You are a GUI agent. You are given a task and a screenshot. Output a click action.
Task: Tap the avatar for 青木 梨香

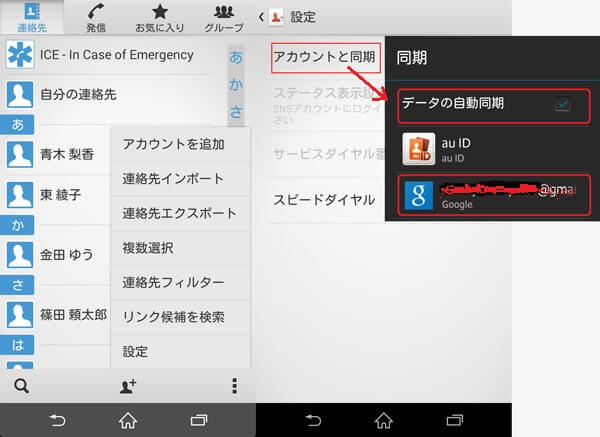tap(20, 154)
